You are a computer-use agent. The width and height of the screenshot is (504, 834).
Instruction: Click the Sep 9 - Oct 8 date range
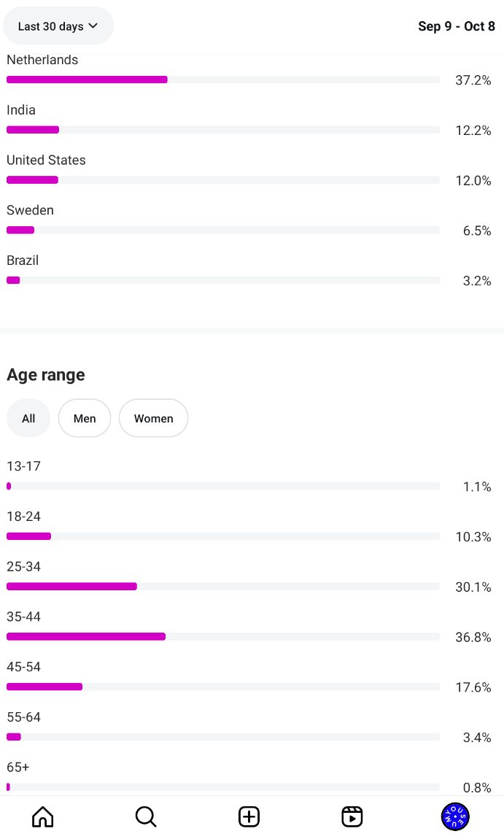457,26
